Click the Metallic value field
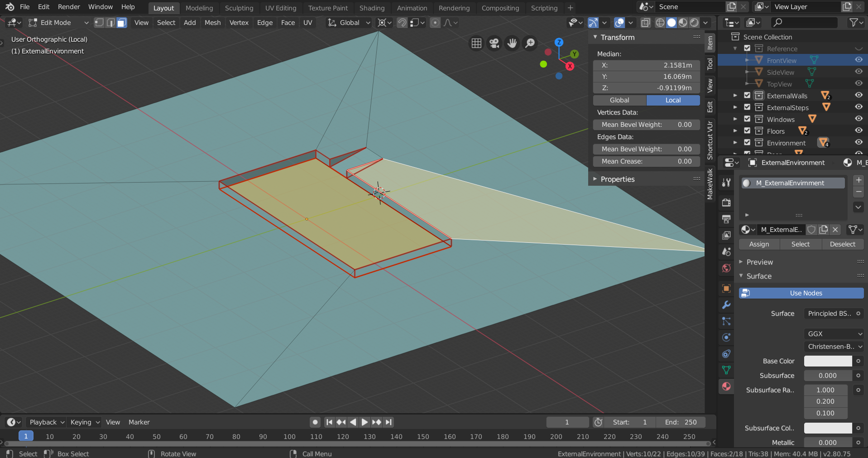 tap(828, 443)
